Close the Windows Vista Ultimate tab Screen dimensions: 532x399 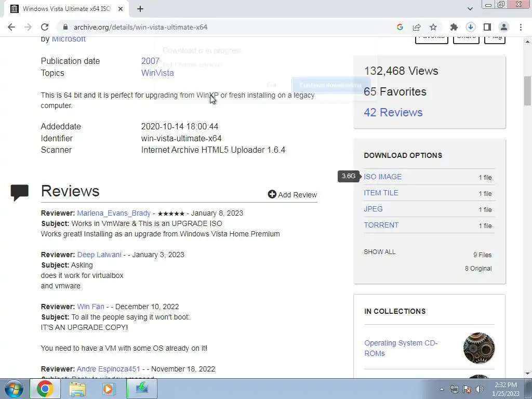tap(121, 9)
